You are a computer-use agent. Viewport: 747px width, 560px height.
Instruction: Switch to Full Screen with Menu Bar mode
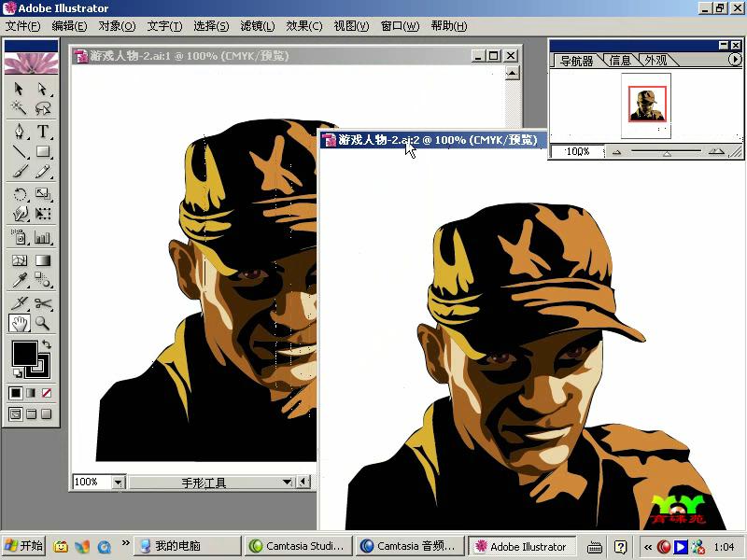click(x=31, y=413)
